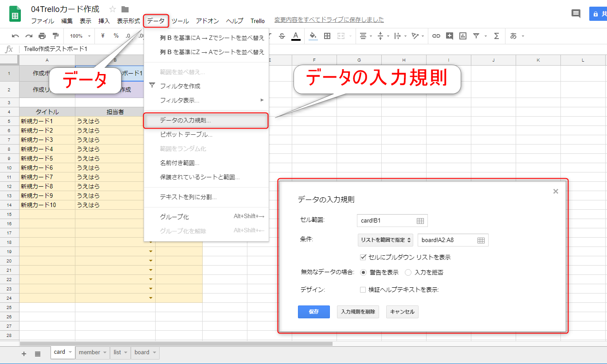
Task: Open dropdown arrow in row 18
Action: click(151, 242)
